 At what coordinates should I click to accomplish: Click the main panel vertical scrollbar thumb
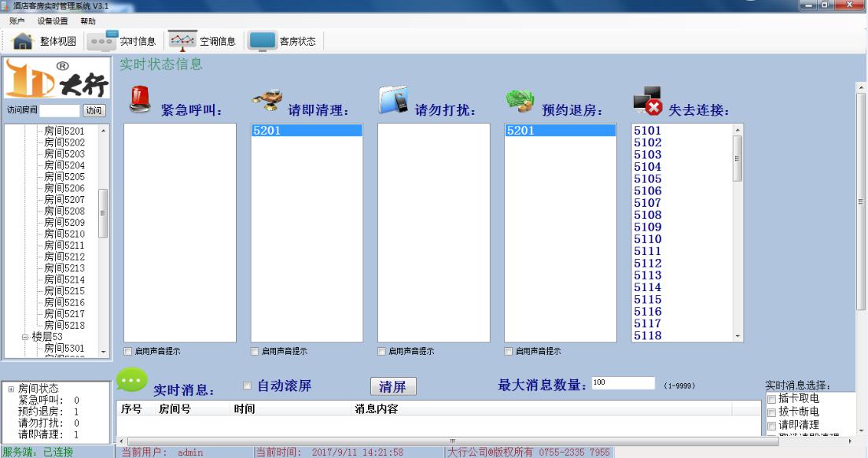point(861,201)
